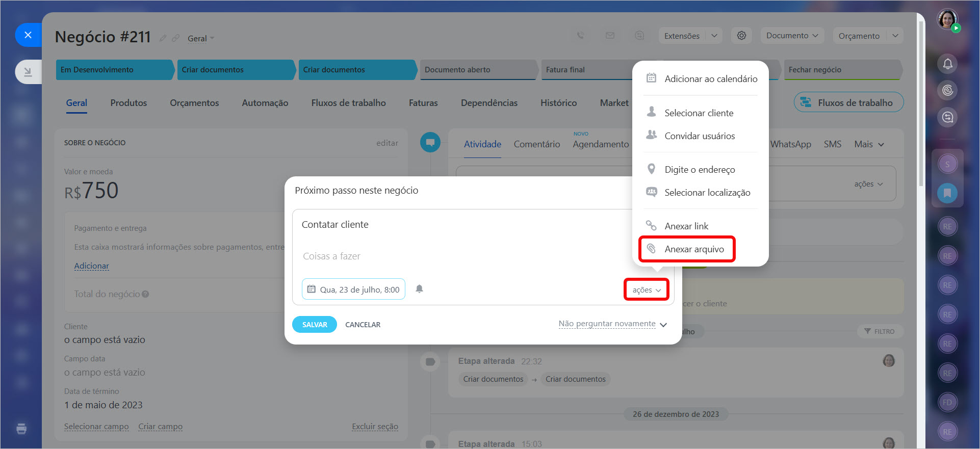Switch to the Orçamentos tab

(x=194, y=103)
